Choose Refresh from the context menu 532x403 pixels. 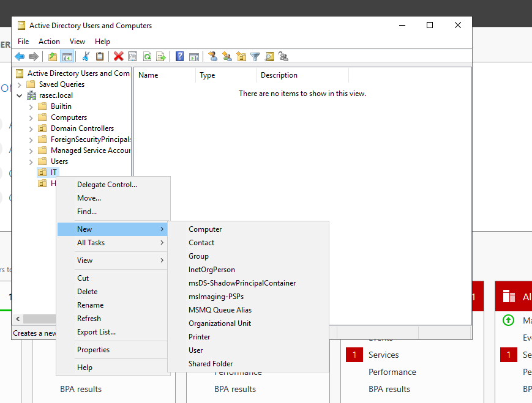[113, 319]
